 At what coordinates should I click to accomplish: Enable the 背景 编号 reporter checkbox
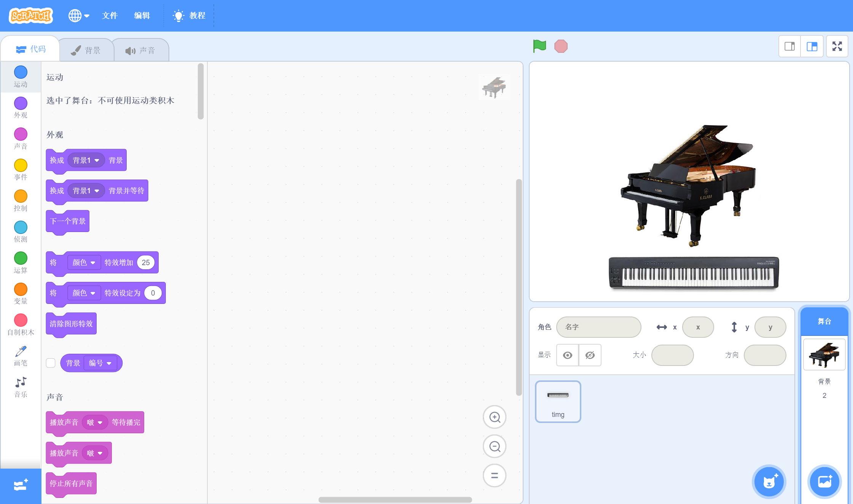(x=51, y=363)
